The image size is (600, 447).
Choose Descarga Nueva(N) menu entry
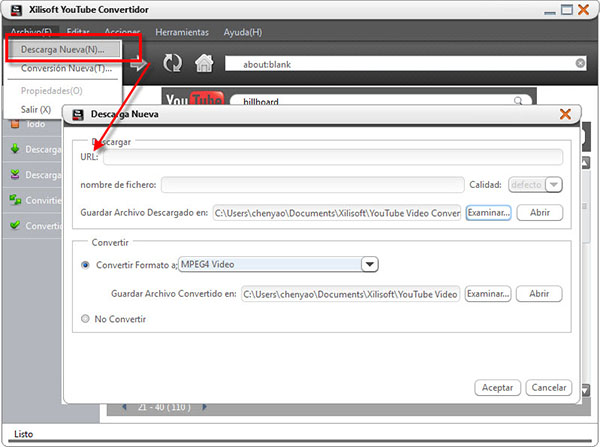[x=63, y=49]
